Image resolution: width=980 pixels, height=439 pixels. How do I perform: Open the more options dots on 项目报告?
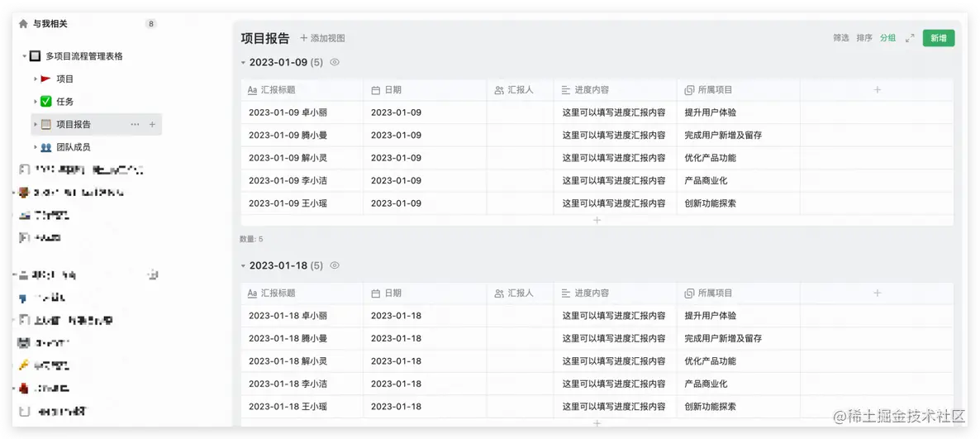click(135, 125)
